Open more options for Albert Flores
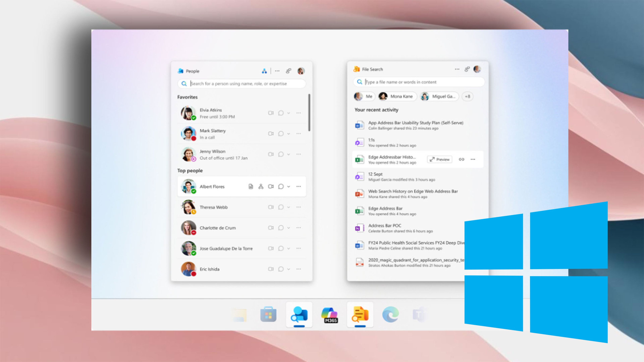Screen dimensions: 644x362 pos(299,186)
